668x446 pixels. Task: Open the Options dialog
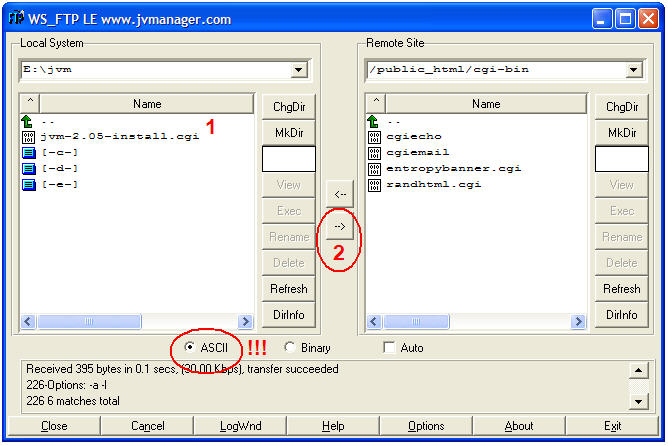point(426,426)
